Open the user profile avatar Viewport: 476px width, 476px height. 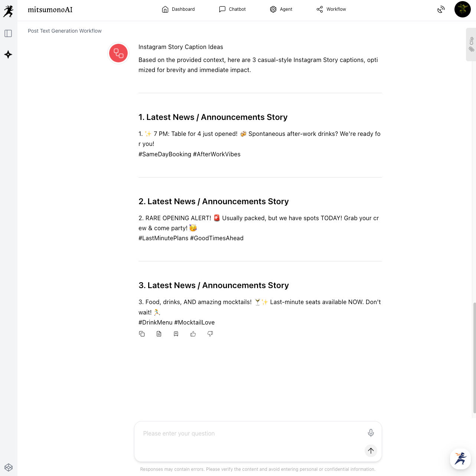[x=462, y=9]
